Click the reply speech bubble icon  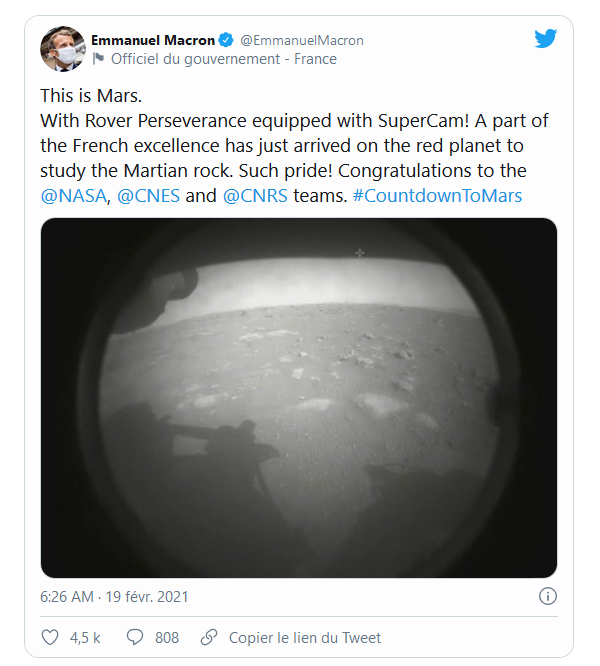136,637
